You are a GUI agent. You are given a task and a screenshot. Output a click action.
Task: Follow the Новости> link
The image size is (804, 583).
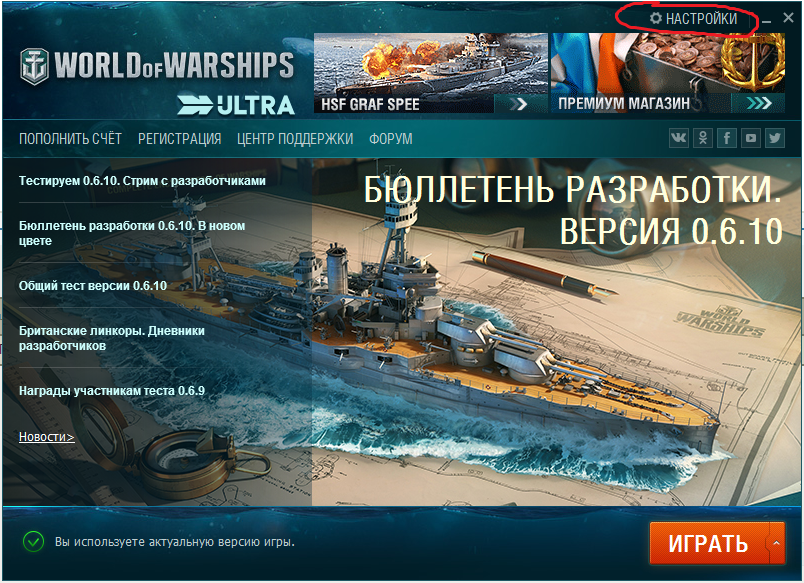point(47,436)
